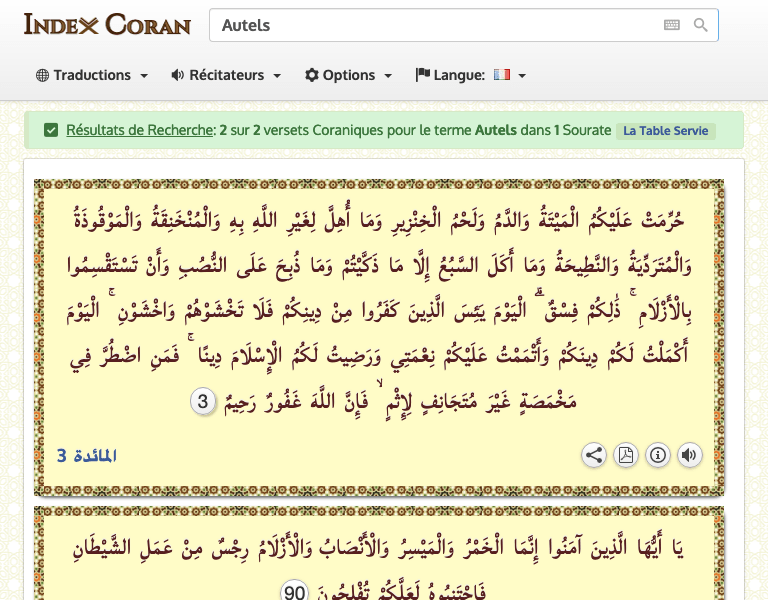
Task: Select the La Table Servie sourate tag
Action: 665,131
